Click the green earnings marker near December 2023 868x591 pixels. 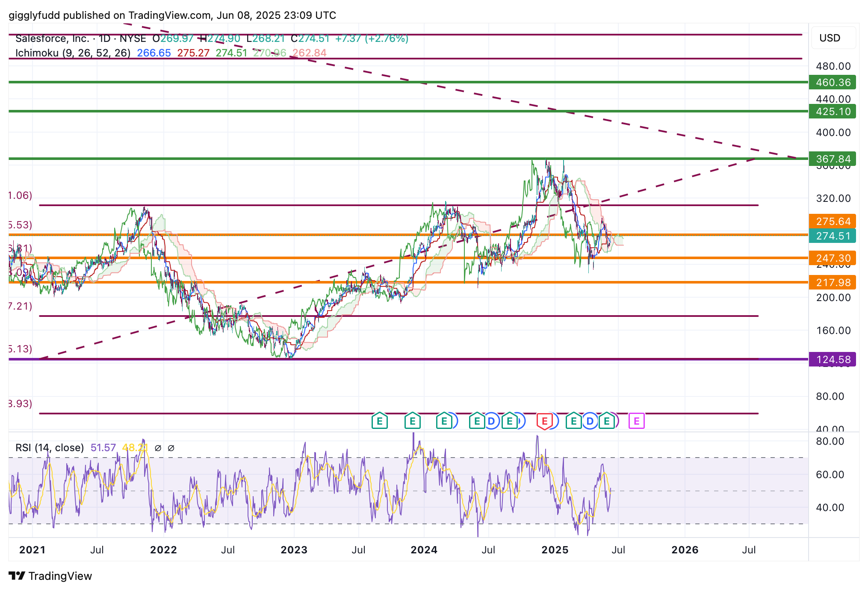413,421
